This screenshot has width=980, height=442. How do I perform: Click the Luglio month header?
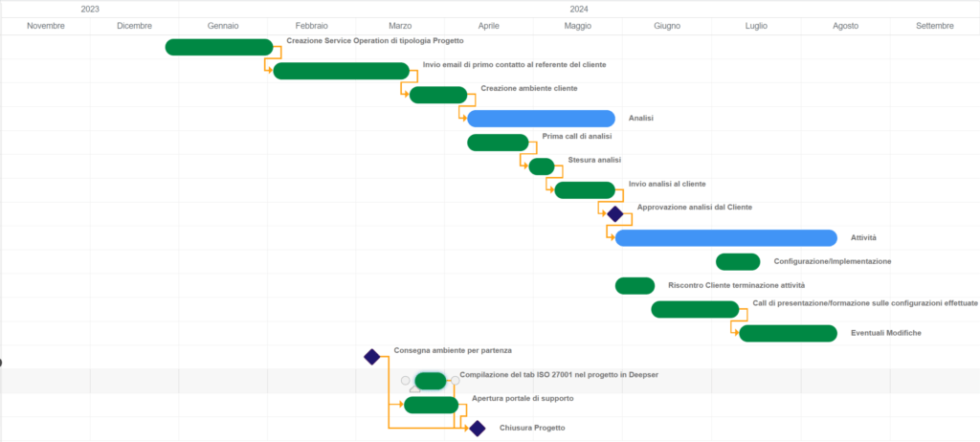[756, 26]
